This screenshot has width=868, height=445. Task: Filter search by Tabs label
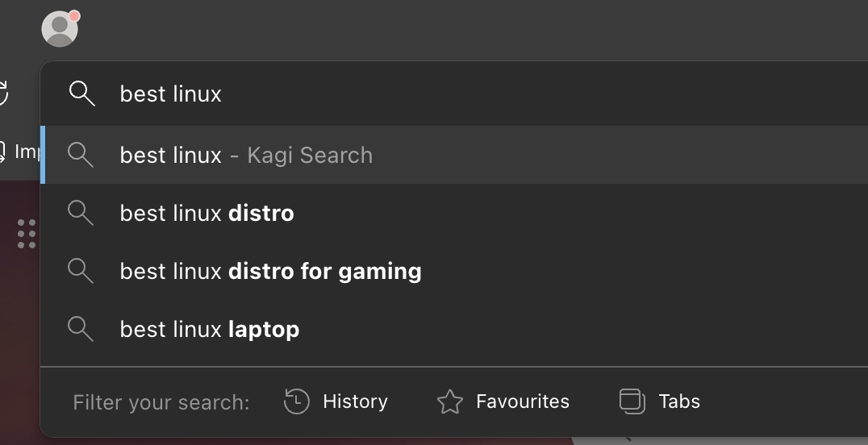[x=679, y=401]
